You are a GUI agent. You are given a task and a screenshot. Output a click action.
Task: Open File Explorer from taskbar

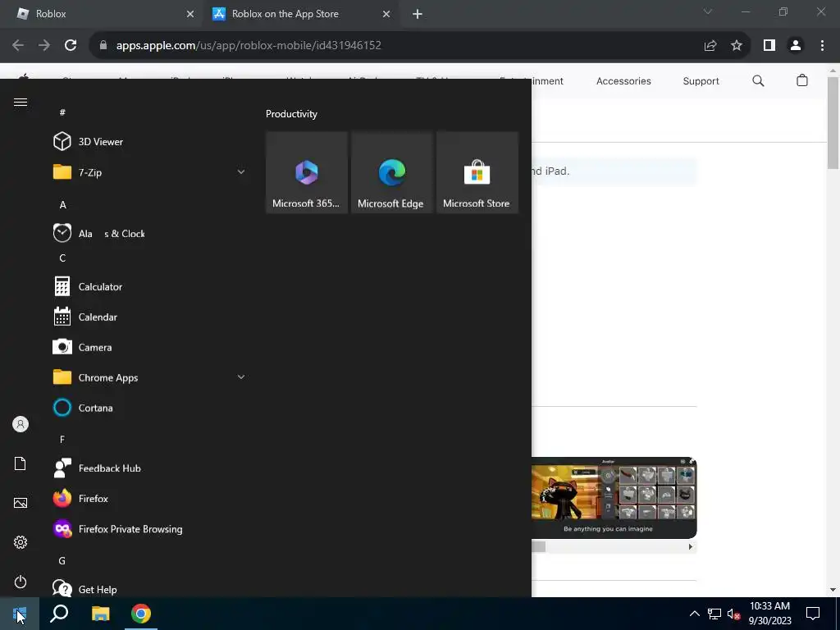pos(100,614)
